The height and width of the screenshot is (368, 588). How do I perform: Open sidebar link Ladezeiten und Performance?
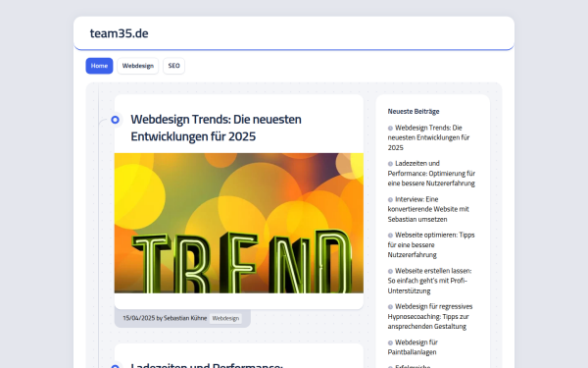[431, 173]
